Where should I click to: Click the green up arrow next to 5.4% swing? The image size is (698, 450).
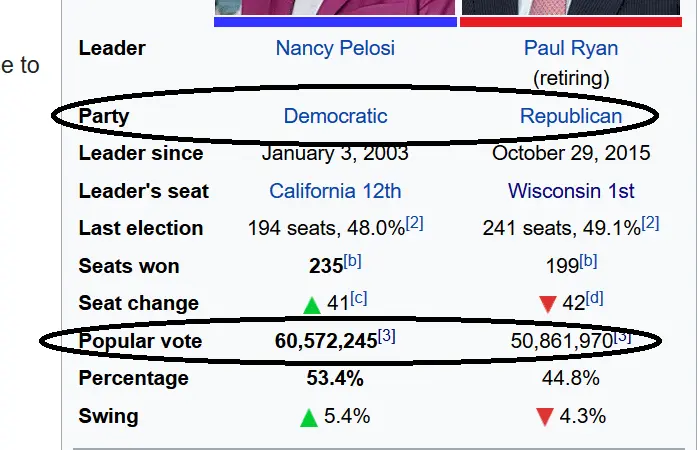[310, 417]
